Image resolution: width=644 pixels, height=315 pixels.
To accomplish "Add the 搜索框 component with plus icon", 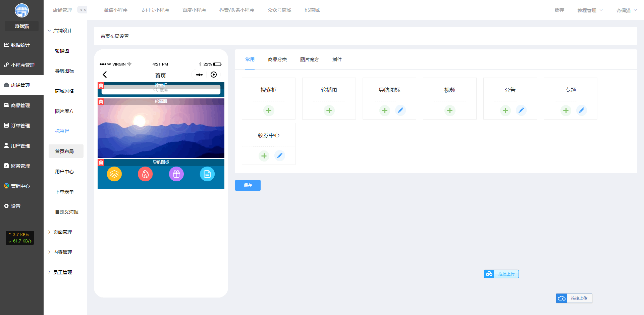I will coord(269,110).
